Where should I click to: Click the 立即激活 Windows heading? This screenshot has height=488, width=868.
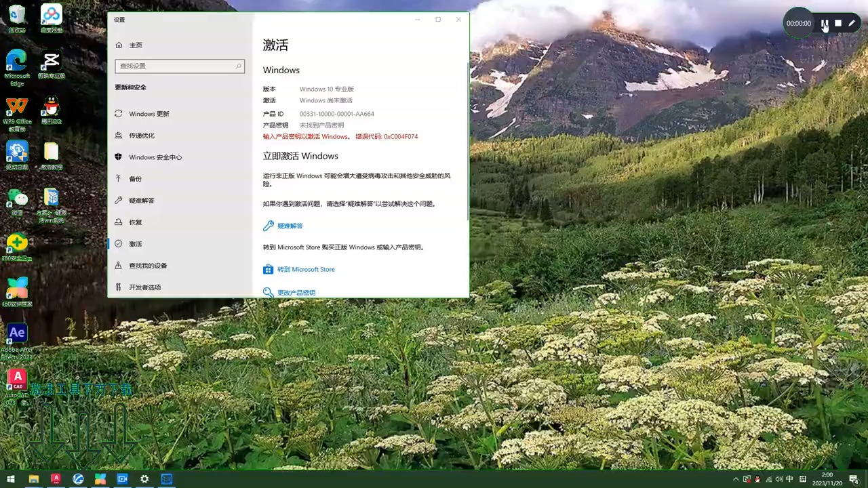pyautogui.click(x=300, y=156)
